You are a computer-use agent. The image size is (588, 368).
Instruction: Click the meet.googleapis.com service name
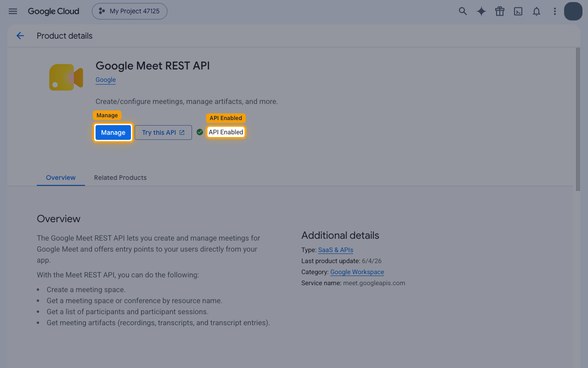[374, 283]
